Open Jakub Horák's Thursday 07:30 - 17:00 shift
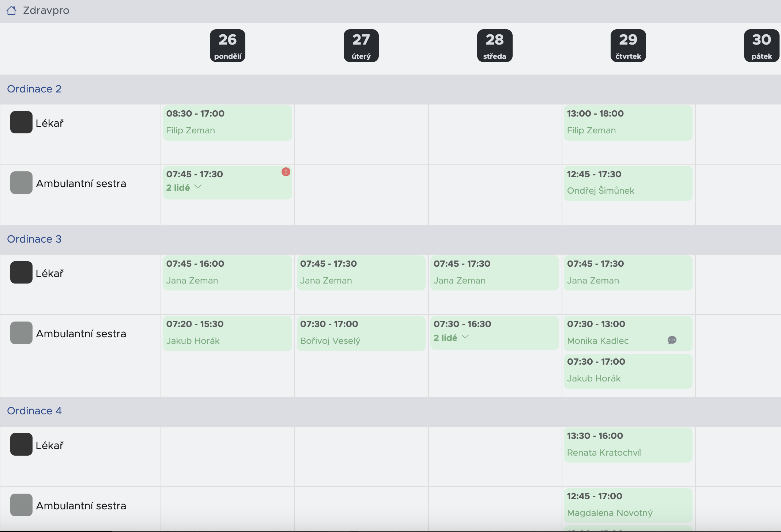 tap(628, 371)
